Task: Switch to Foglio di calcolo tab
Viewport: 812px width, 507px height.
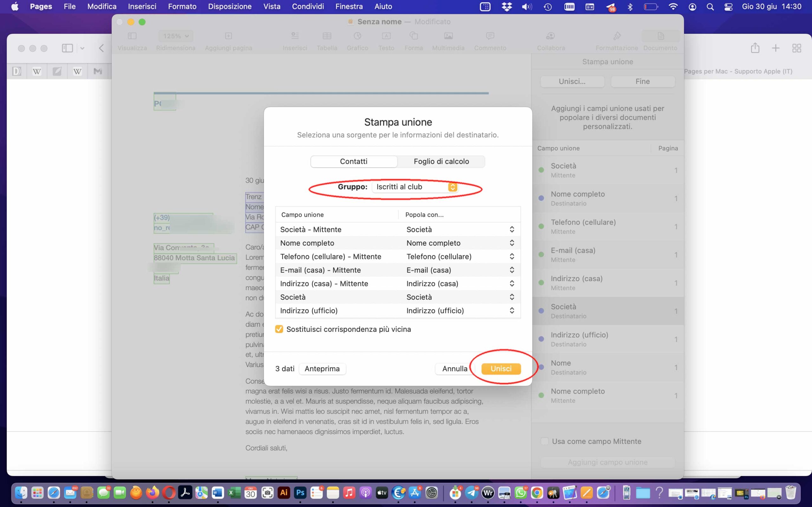Action: click(441, 161)
